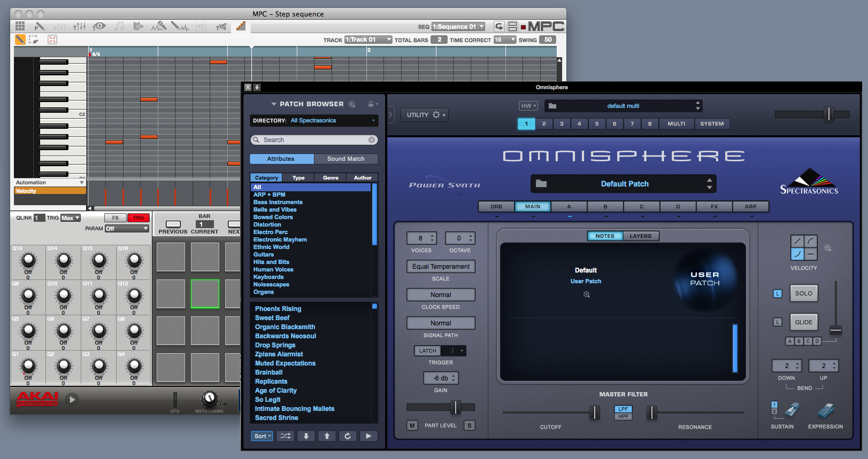This screenshot has height=459, width=868.
Task: Solo the part with the S button
Action: pos(469,425)
